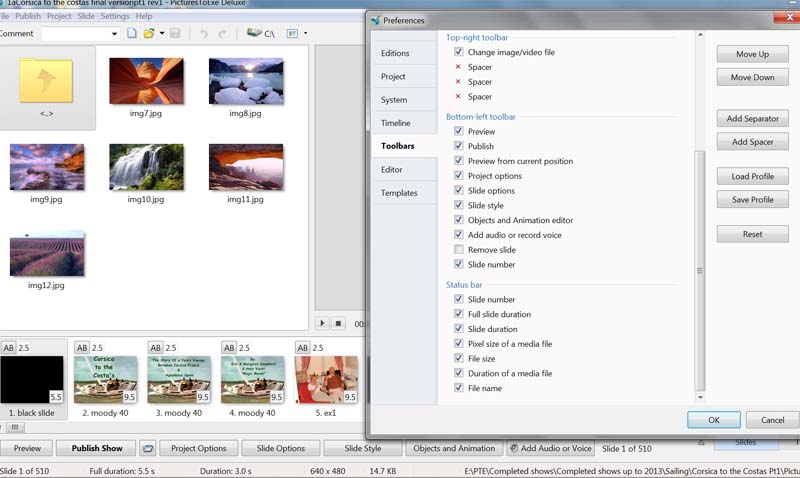Open the Timeline preferences tab
This screenshot has height=478, width=800.
(405, 123)
